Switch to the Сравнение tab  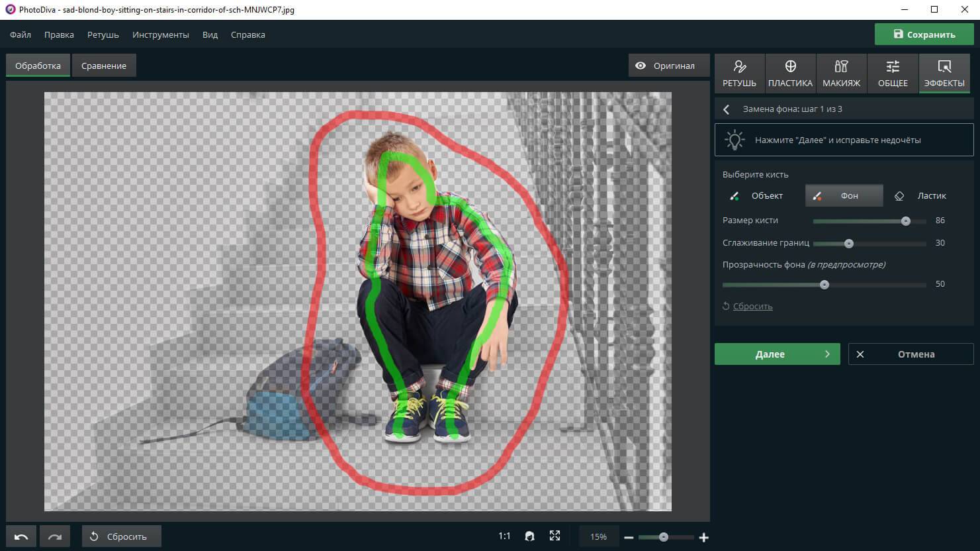click(x=104, y=66)
